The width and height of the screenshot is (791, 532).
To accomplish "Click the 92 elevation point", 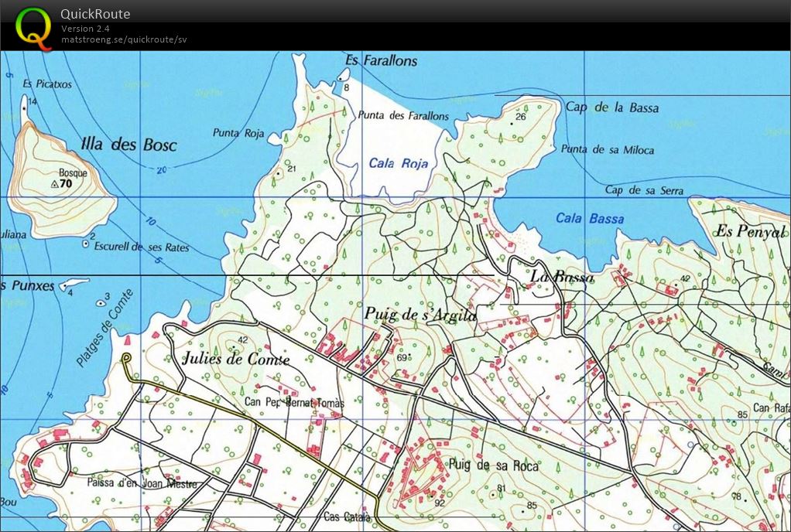I will pos(438,502).
